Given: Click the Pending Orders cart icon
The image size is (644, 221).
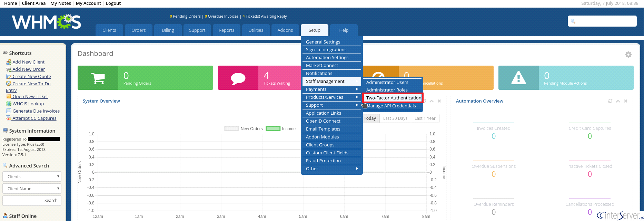Looking at the screenshot, I should (x=98, y=78).
